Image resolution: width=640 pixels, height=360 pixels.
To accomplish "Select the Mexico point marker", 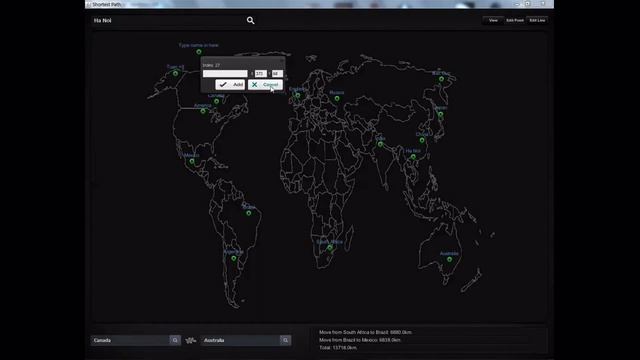I will click(192, 161).
